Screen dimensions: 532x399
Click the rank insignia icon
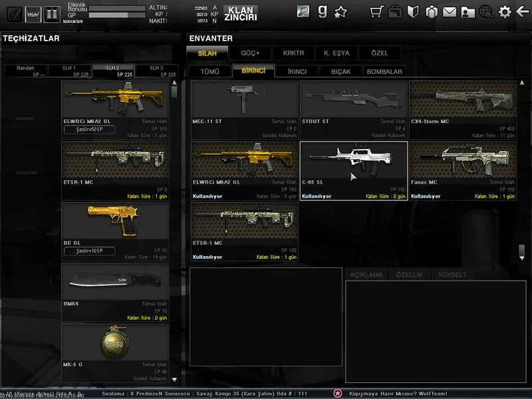click(52, 14)
